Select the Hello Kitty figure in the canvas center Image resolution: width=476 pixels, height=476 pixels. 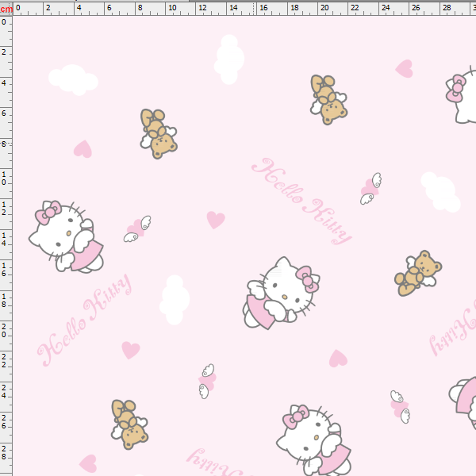[281, 292]
